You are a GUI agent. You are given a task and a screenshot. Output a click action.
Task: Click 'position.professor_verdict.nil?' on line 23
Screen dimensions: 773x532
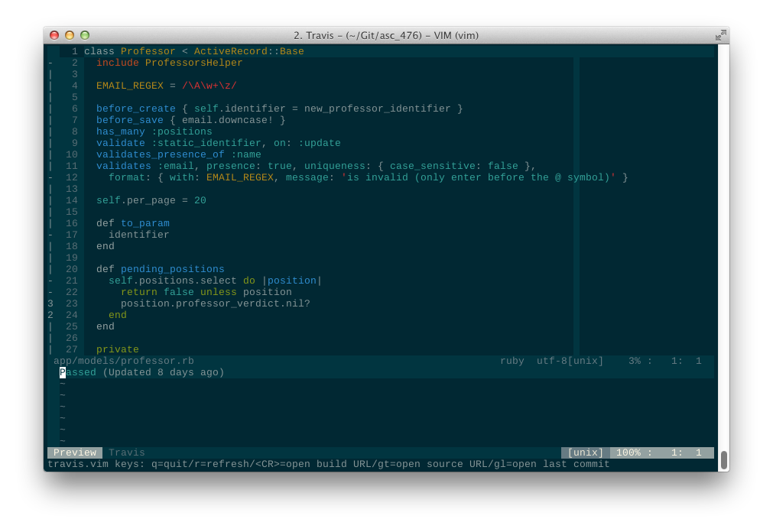point(216,303)
